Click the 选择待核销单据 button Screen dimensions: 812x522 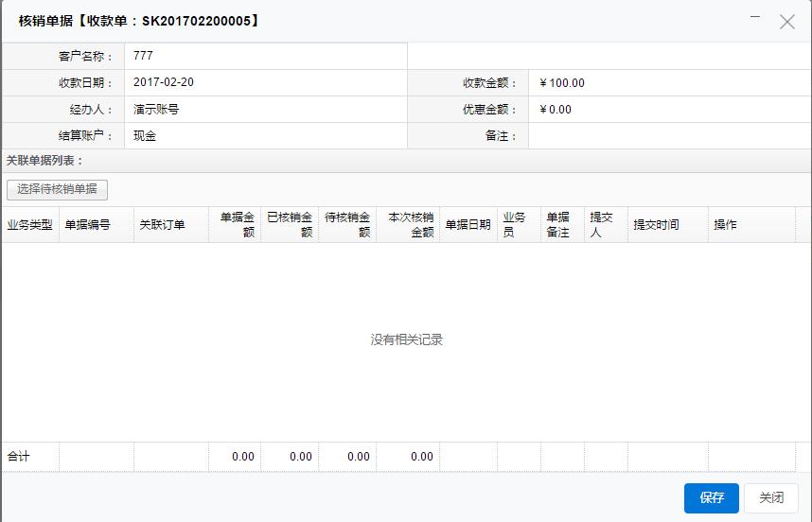57,189
